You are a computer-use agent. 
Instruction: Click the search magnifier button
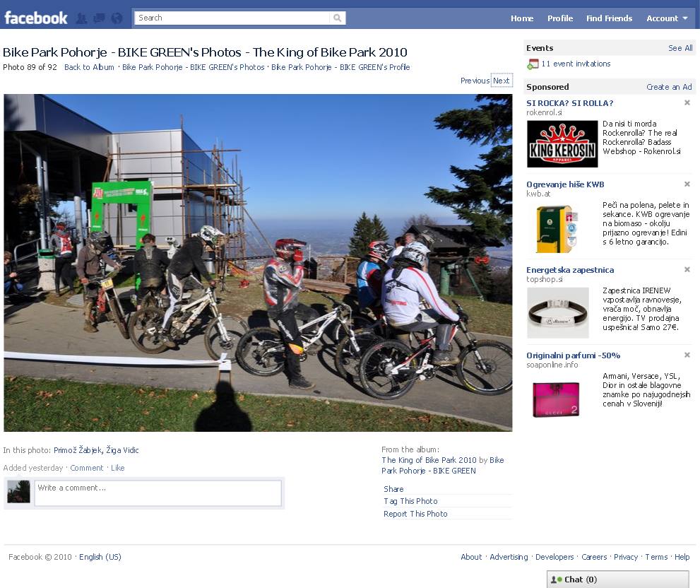338,18
